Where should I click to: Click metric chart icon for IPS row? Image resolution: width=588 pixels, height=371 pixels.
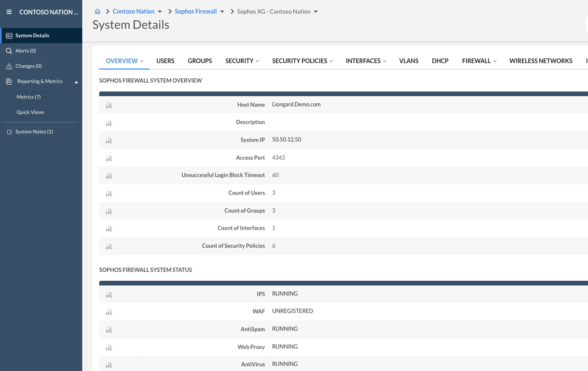(x=109, y=295)
